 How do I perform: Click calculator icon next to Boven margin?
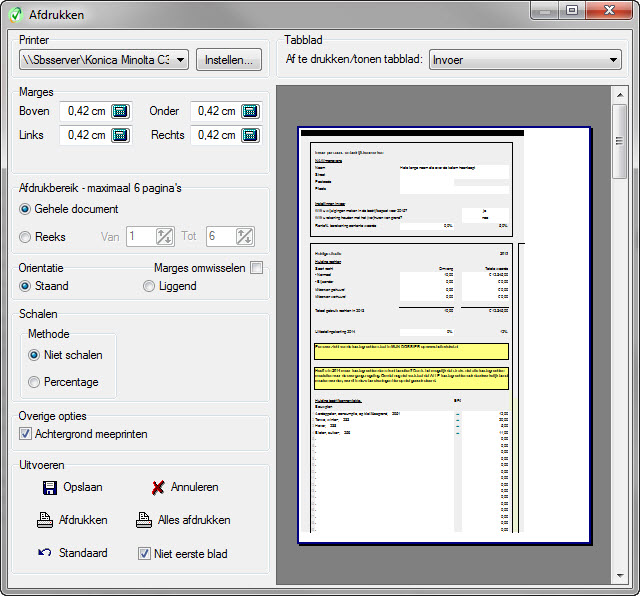click(x=120, y=111)
